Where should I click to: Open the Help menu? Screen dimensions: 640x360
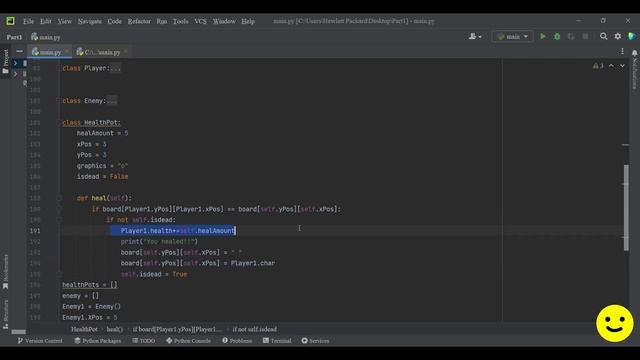pyautogui.click(x=247, y=21)
